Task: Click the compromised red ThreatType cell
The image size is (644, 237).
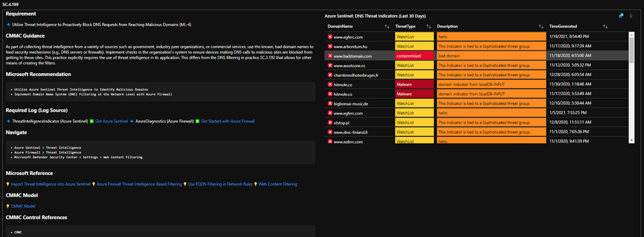Action: pos(415,56)
